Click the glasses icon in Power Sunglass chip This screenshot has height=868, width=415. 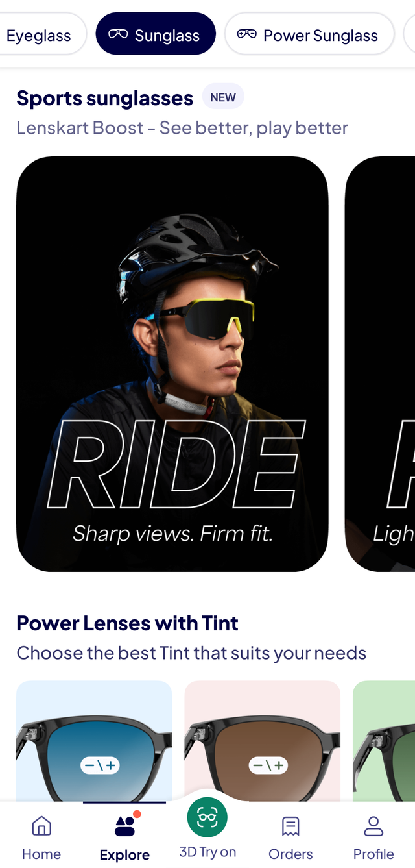[x=246, y=34]
